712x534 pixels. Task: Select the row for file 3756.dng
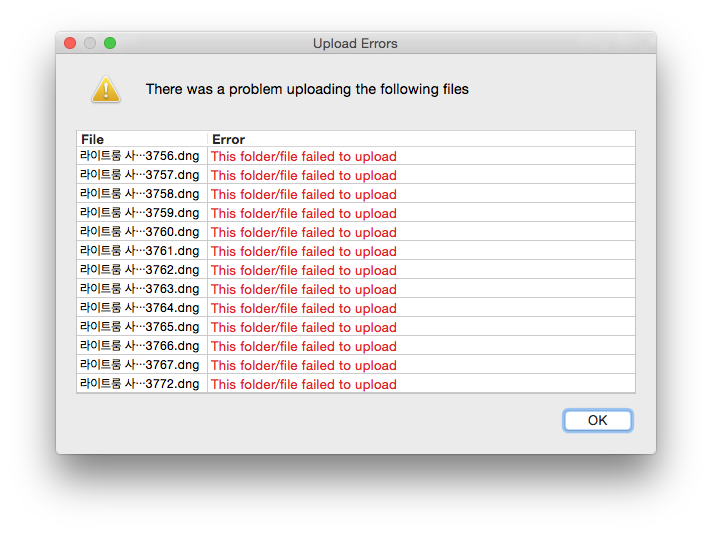356,156
